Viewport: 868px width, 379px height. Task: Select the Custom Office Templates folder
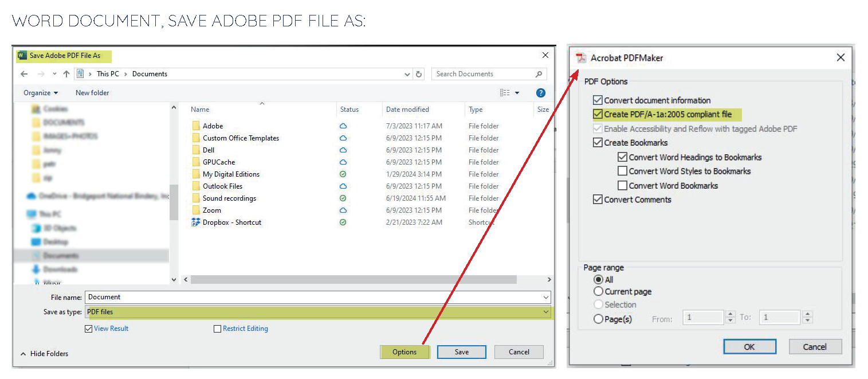point(241,138)
